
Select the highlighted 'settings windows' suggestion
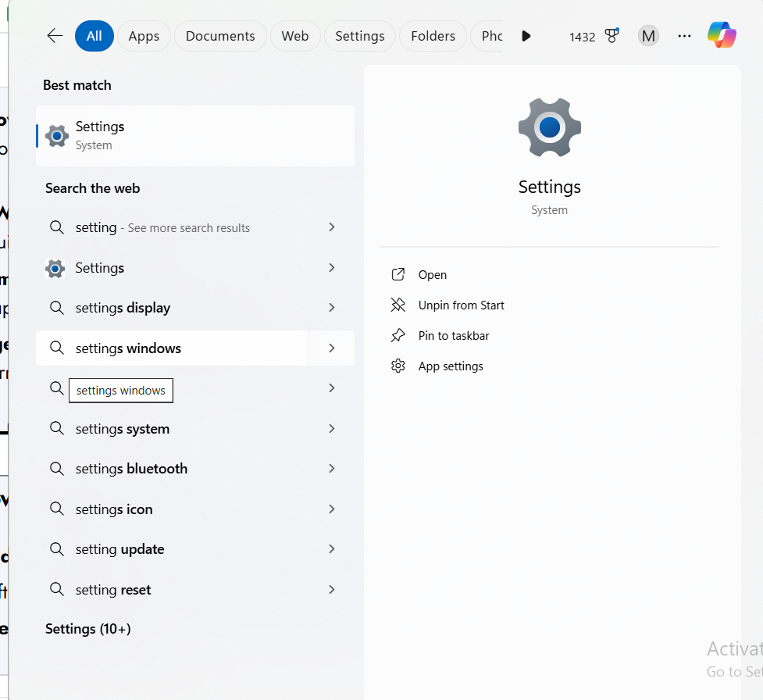click(172, 348)
